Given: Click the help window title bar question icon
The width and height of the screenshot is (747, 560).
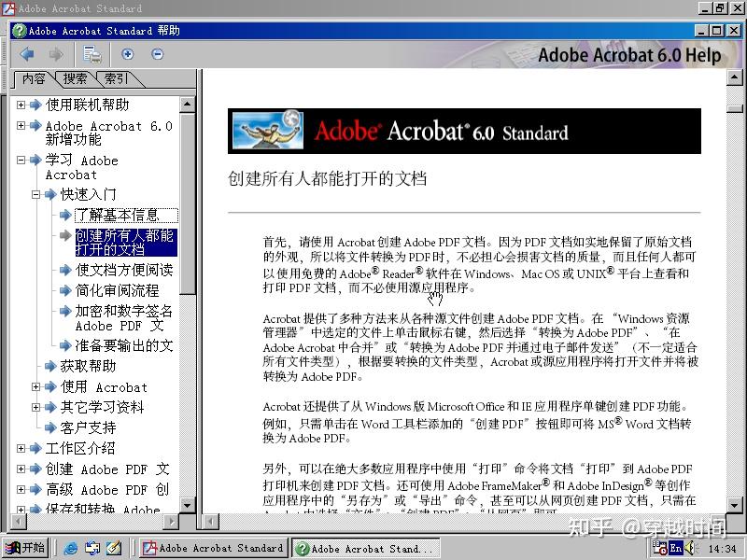Looking at the screenshot, I should [20, 31].
